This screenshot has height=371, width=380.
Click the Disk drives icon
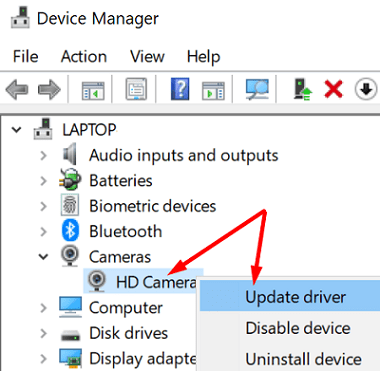coord(70,334)
